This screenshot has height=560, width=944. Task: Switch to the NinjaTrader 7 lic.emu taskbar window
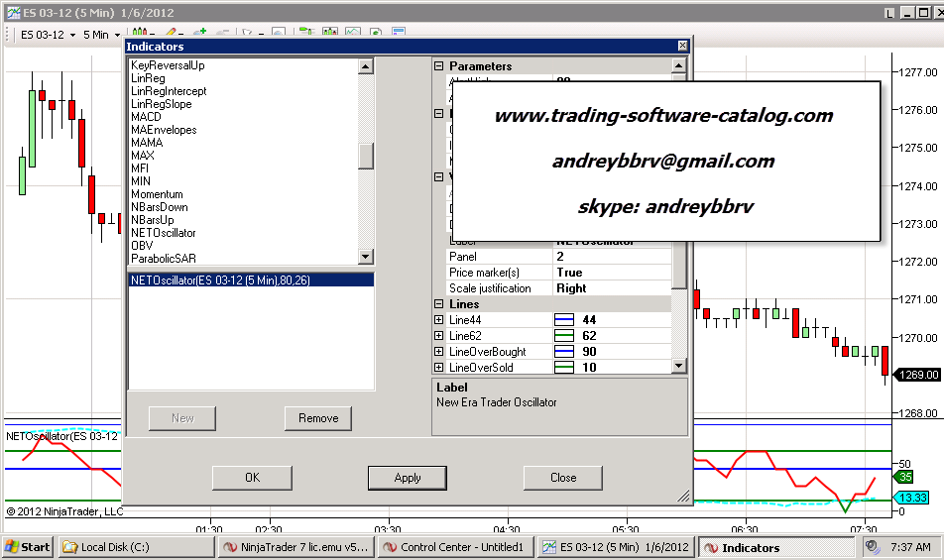point(295,547)
